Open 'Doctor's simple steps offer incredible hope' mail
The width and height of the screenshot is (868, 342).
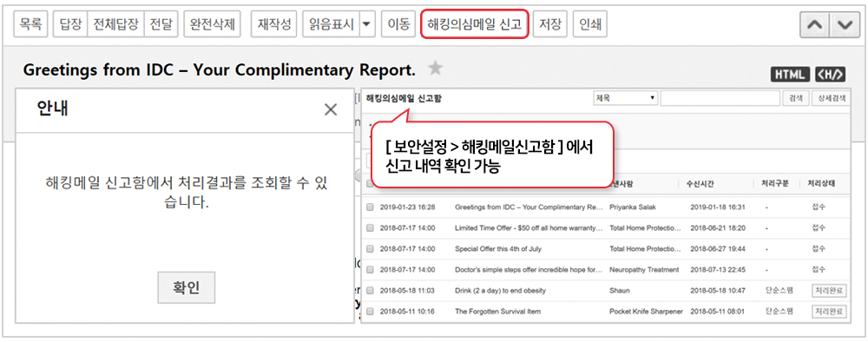pyautogui.click(x=529, y=270)
